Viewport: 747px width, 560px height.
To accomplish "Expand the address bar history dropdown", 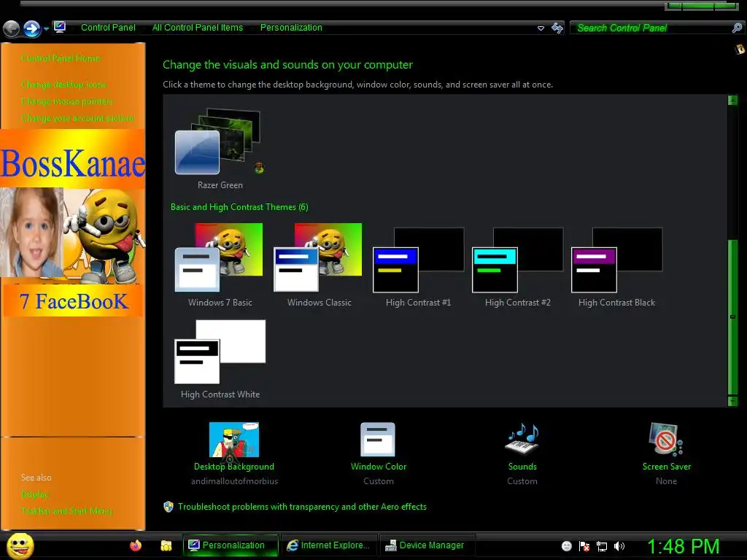I will point(541,28).
